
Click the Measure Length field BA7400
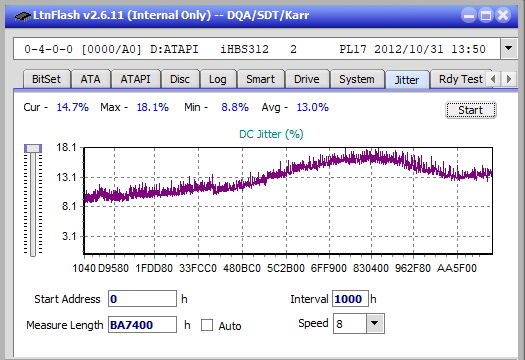pyautogui.click(x=142, y=325)
